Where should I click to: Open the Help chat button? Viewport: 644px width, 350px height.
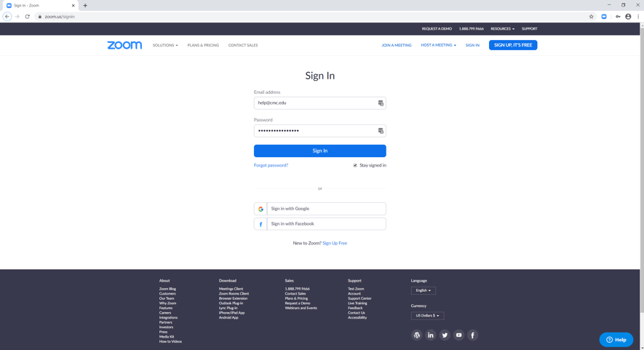pos(616,340)
